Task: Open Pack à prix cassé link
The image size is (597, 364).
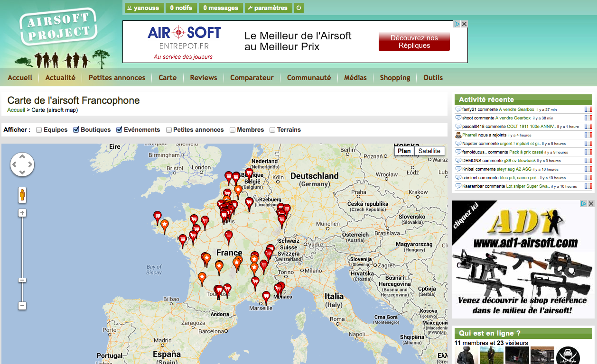Action: point(526,152)
